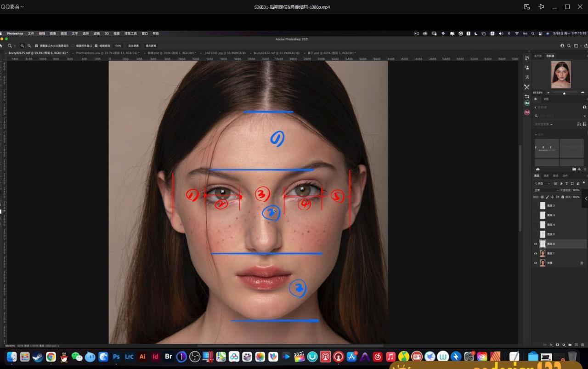The height and width of the screenshot is (369, 588).
Task: Click the layer style fx icon
Action: (551, 345)
